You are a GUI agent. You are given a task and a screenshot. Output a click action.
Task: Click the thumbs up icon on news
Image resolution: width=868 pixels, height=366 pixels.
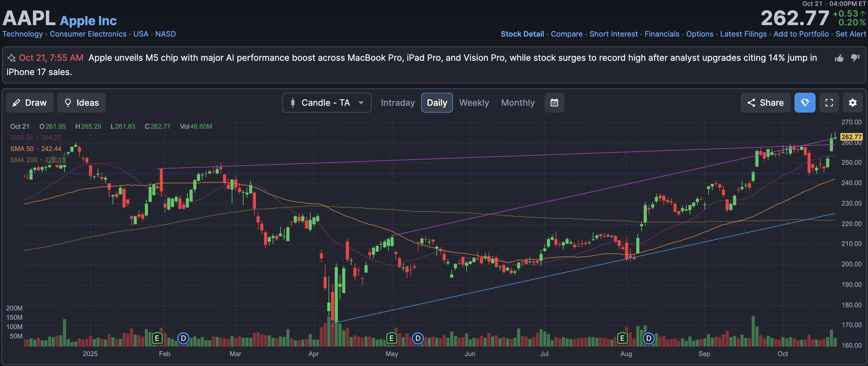point(839,58)
